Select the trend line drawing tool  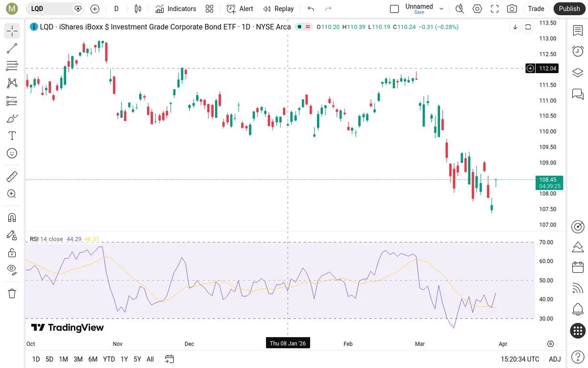coord(12,48)
